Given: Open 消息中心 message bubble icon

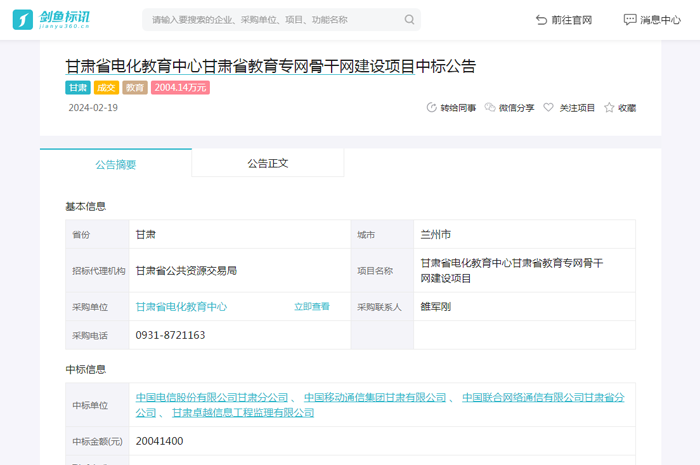Looking at the screenshot, I should click(629, 20).
